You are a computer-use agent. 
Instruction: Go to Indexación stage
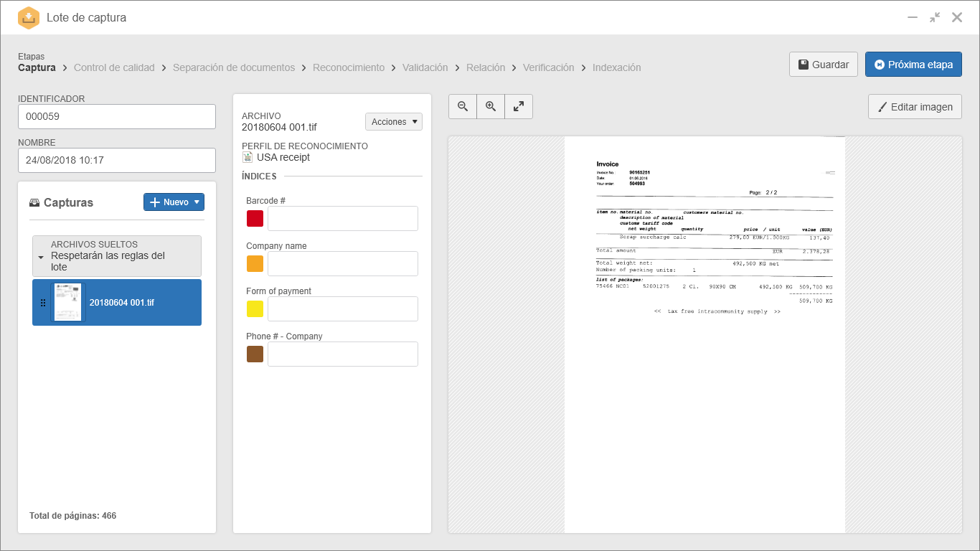(617, 67)
